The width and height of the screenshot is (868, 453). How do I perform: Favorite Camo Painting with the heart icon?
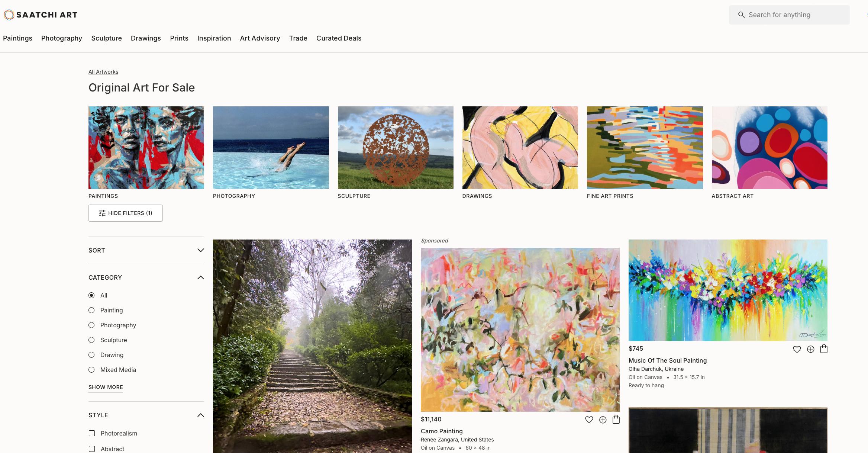589,420
